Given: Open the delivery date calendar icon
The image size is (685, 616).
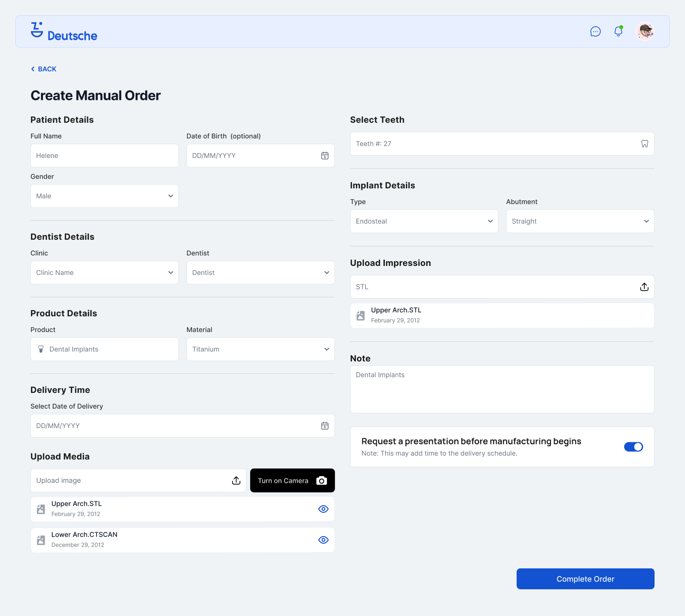Looking at the screenshot, I should [325, 426].
